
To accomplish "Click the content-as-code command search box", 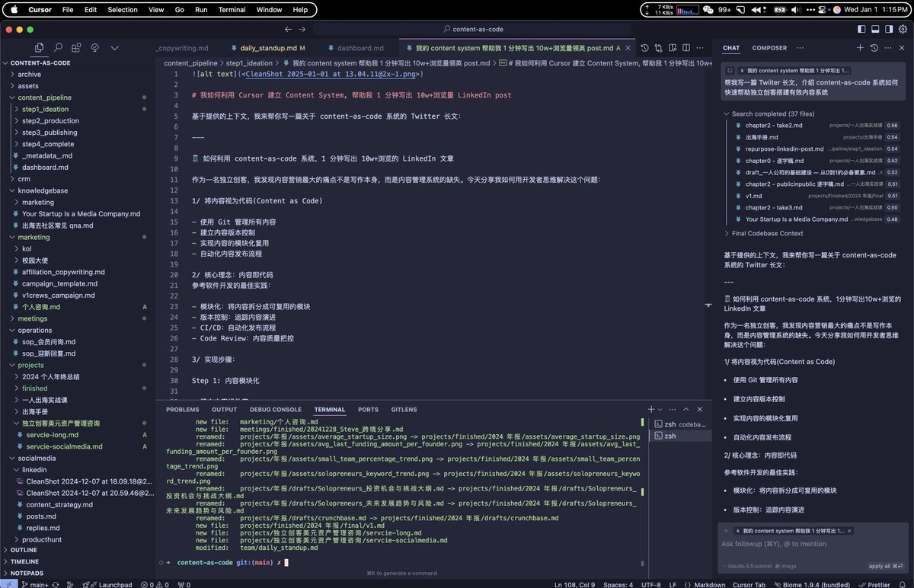I will pyautogui.click(x=472, y=29).
